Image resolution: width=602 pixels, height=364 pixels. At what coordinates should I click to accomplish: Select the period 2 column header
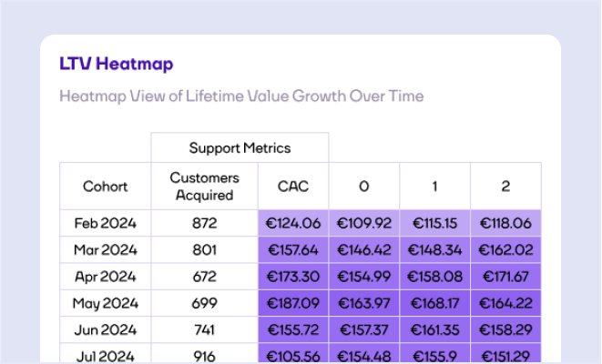[505, 187]
